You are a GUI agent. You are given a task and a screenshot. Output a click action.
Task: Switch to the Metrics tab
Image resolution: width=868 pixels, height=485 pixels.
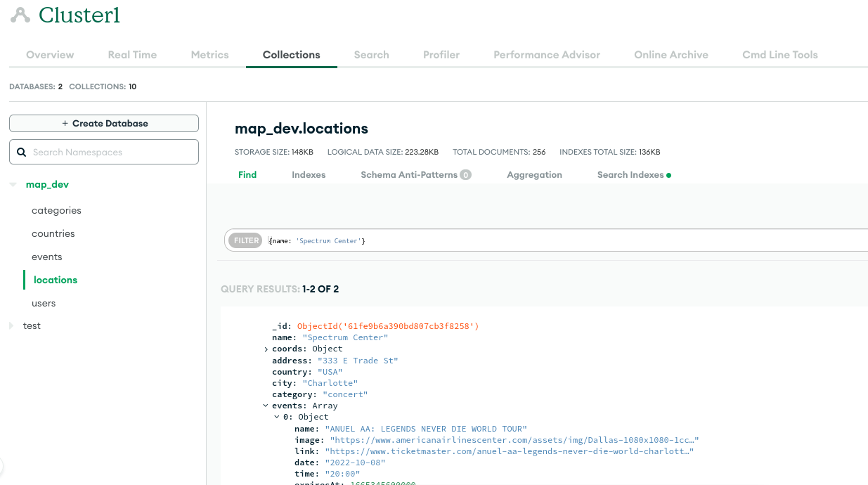click(209, 55)
